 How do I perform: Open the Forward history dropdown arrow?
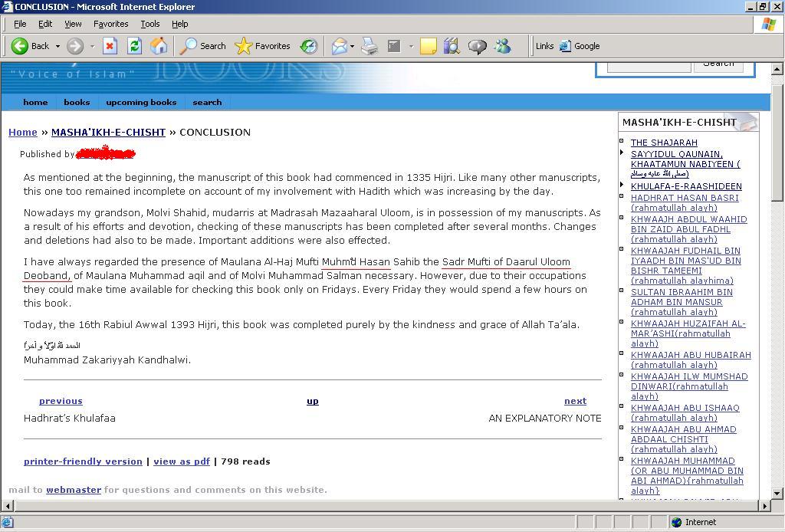click(92, 46)
